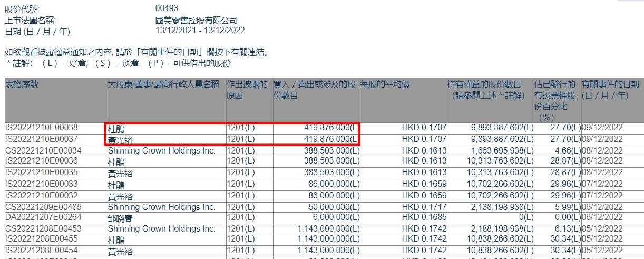644x259 pixels.
Task: Click the average price HKD 0.1717
Action: pos(424,207)
